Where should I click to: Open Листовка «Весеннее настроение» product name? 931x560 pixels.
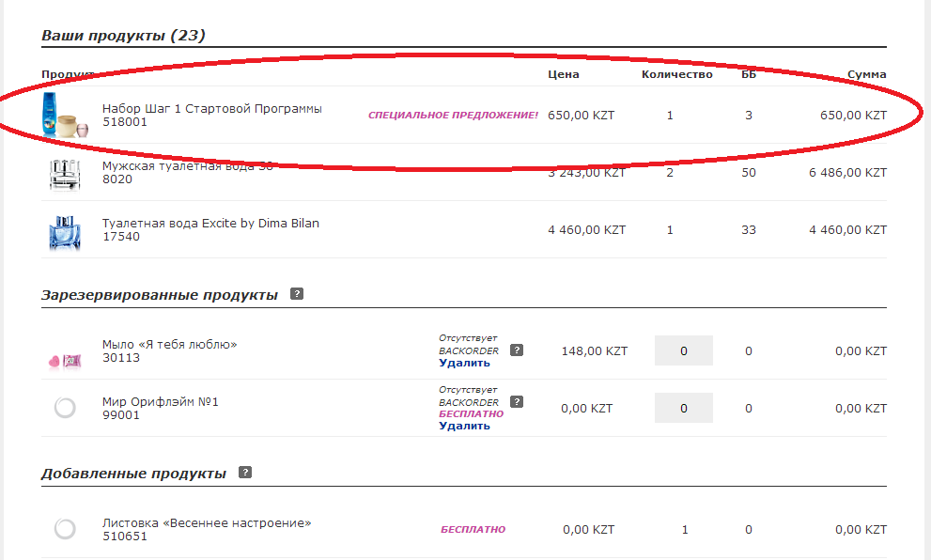[207, 523]
